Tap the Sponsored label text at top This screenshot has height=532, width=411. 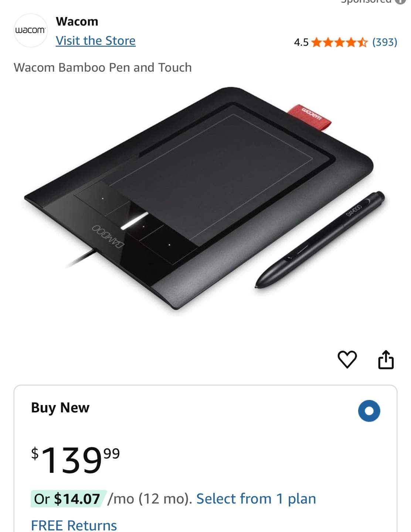click(366, 1)
